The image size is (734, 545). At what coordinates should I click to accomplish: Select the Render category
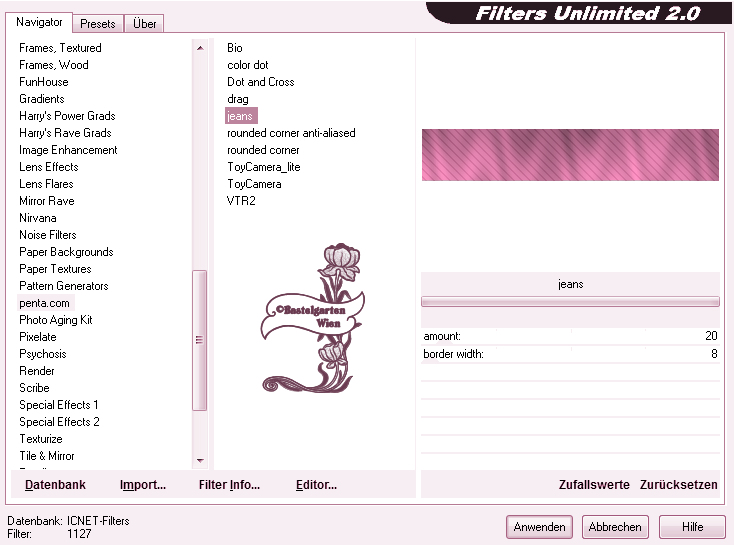[x=37, y=371]
